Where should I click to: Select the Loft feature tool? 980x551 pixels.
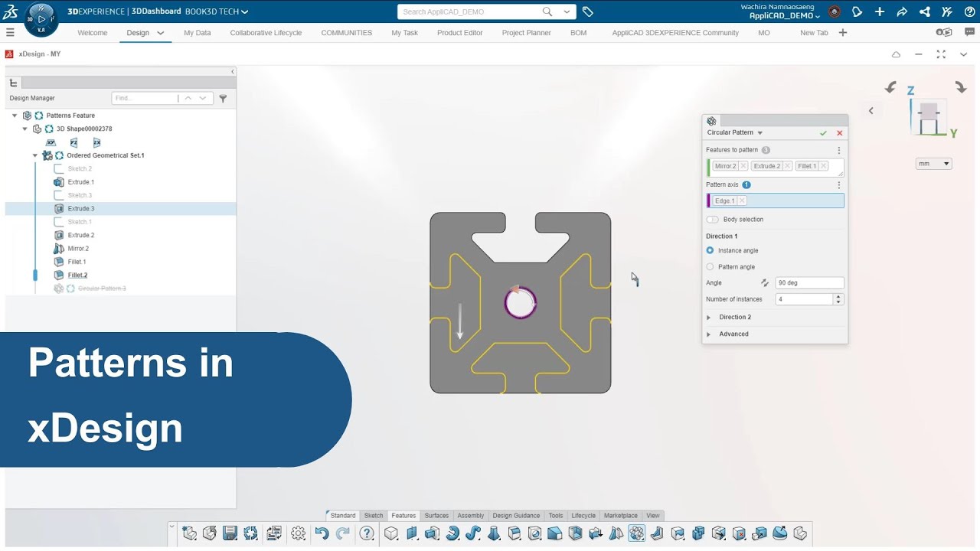click(494, 533)
